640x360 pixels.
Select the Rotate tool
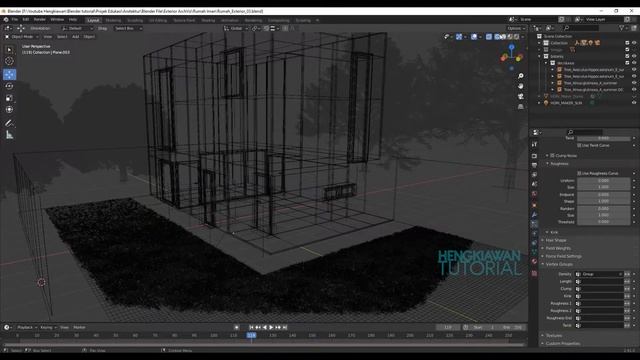click(x=9, y=86)
